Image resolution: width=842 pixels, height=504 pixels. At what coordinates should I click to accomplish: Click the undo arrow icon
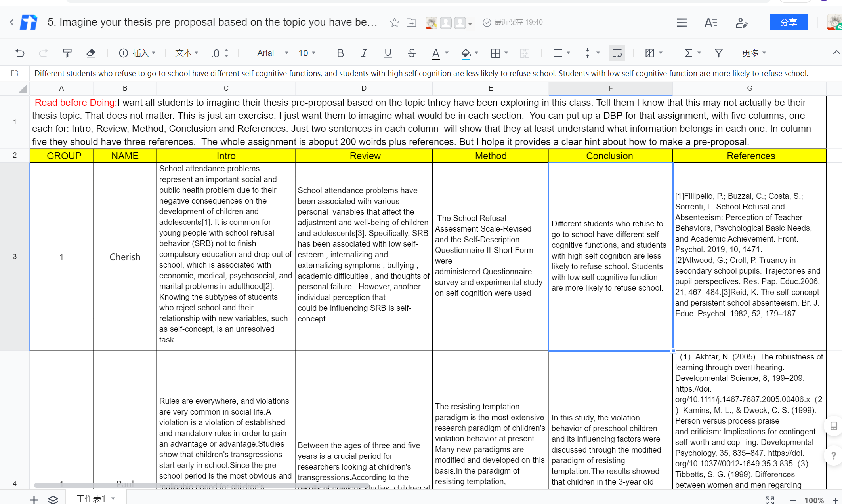20,53
